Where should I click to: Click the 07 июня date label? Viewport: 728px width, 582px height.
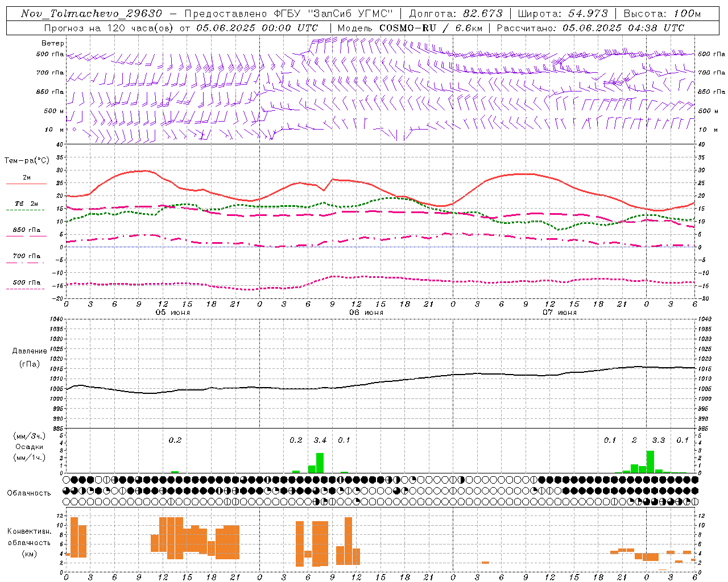click(560, 313)
